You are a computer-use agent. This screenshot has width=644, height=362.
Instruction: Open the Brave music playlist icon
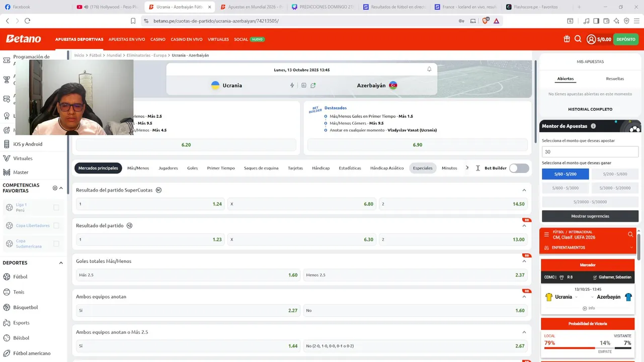click(586, 21)
